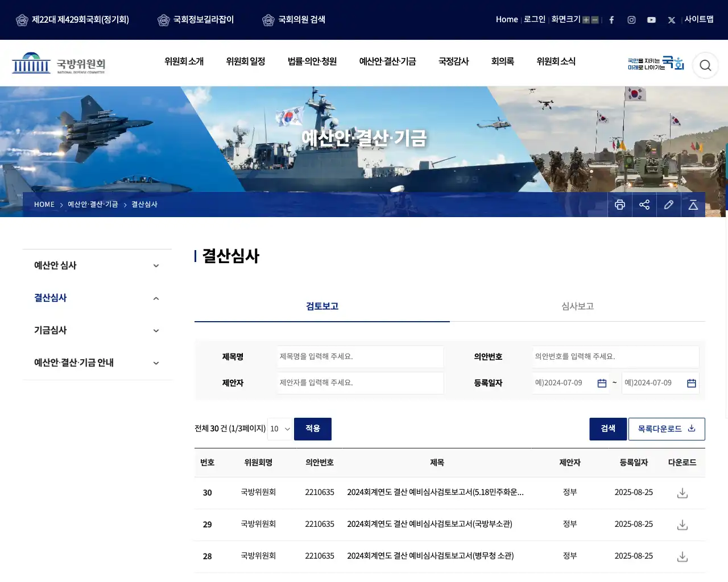
Task: Open 국정감사 menu
Action: coord(453,61)
